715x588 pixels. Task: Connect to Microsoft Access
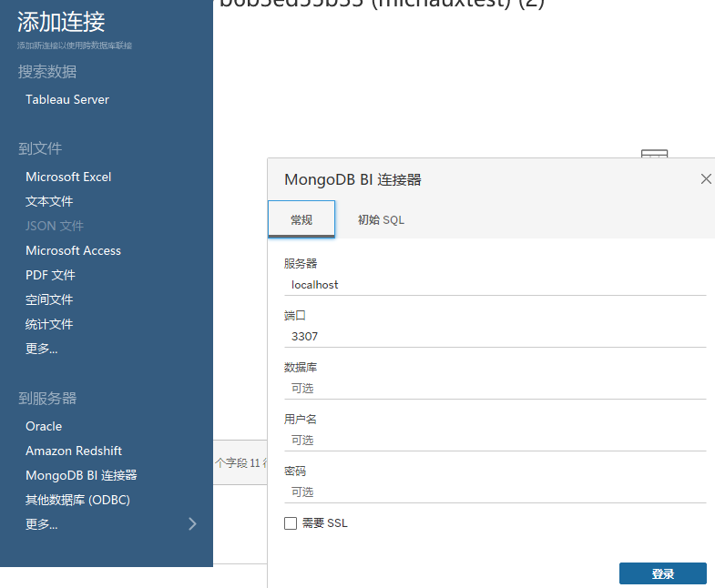point(73,250)
